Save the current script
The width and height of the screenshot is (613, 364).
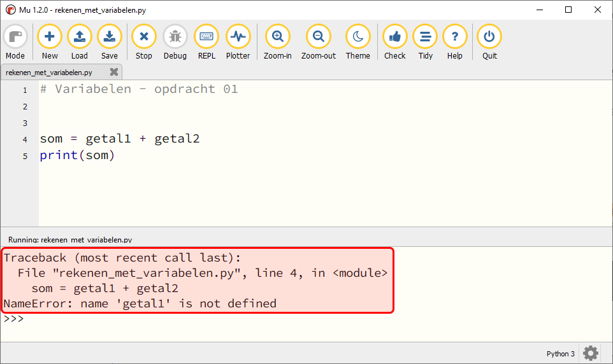(110, 42)
